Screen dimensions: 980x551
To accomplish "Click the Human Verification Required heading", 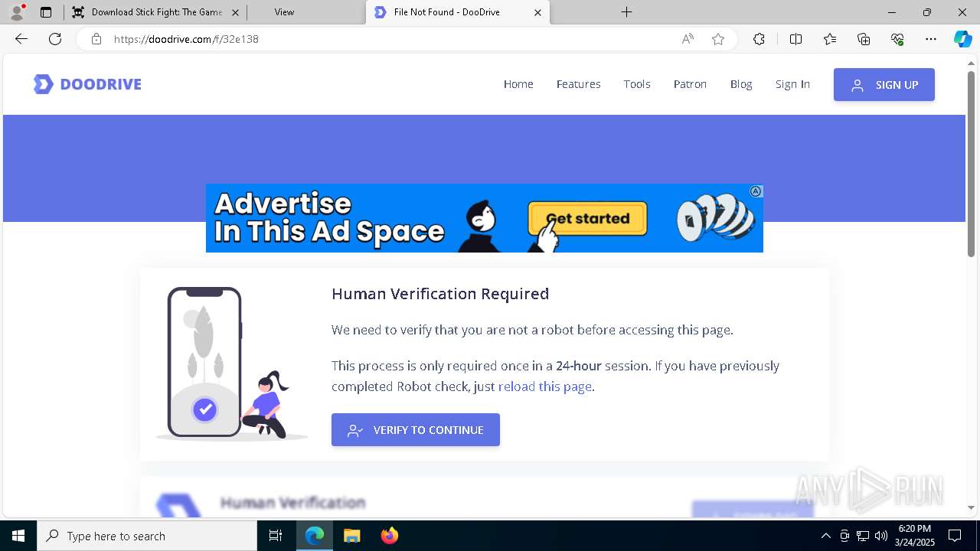I will [440, 294].
